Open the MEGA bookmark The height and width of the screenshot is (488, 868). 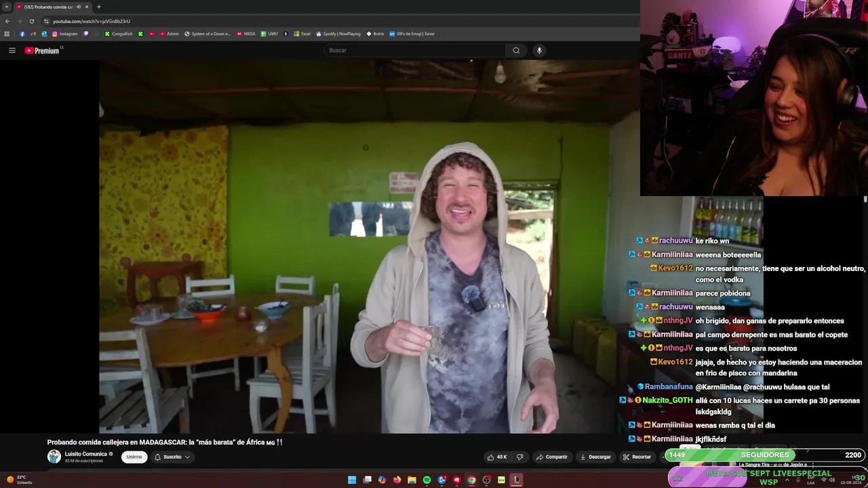pyautogui.click(x=246, y=34)
